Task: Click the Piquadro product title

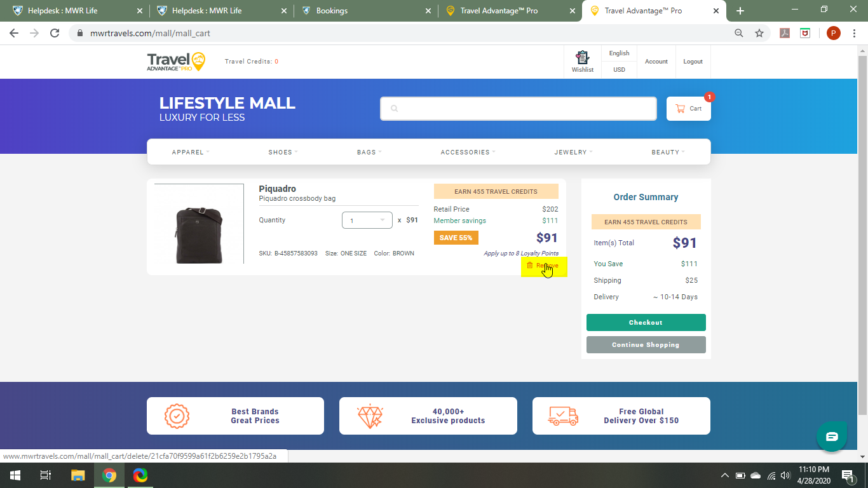Action: point(278,189)
